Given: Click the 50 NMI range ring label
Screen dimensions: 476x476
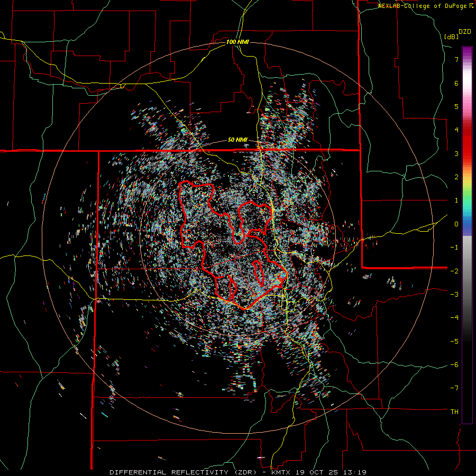Looking at the screenshot, I should tap(237, 140).
